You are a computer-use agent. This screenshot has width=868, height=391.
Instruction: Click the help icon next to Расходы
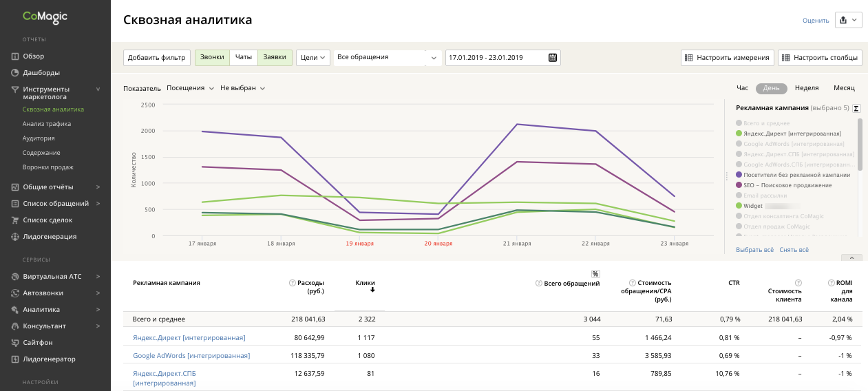point(292,283)
